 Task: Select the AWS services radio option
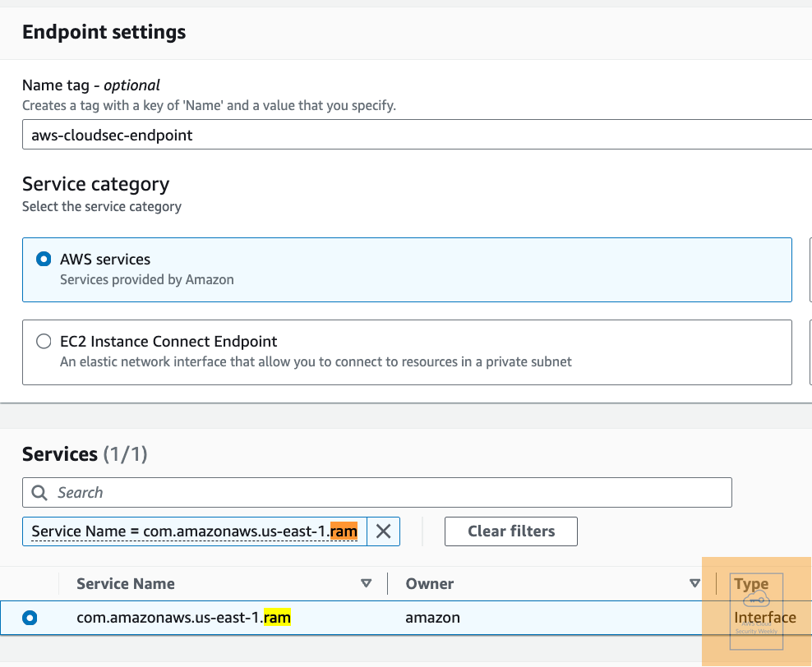pos(44,259)
